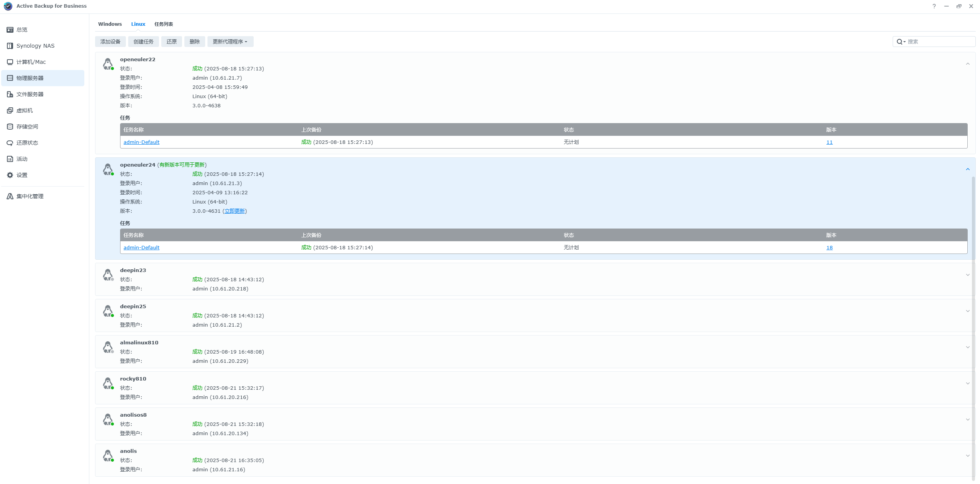Open the 活动 log icon
The image size is (980, 484).
(10, 159)
